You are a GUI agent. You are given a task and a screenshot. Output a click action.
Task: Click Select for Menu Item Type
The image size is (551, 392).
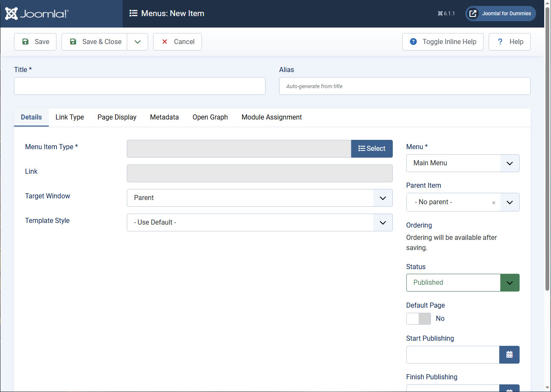[372, 149]
